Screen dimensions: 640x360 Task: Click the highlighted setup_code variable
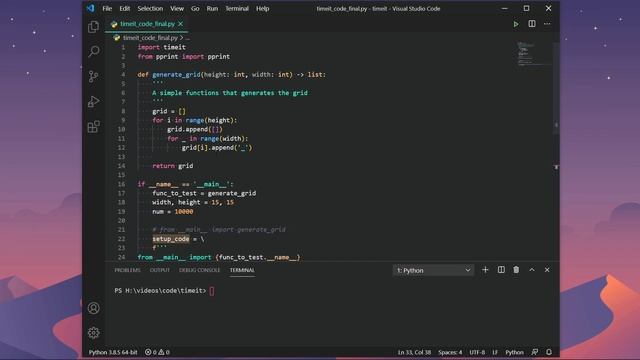pos(171,239)
